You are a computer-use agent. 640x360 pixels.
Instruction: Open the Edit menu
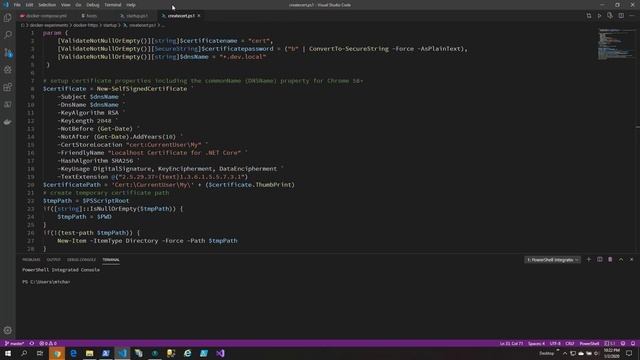pos(29,5)
